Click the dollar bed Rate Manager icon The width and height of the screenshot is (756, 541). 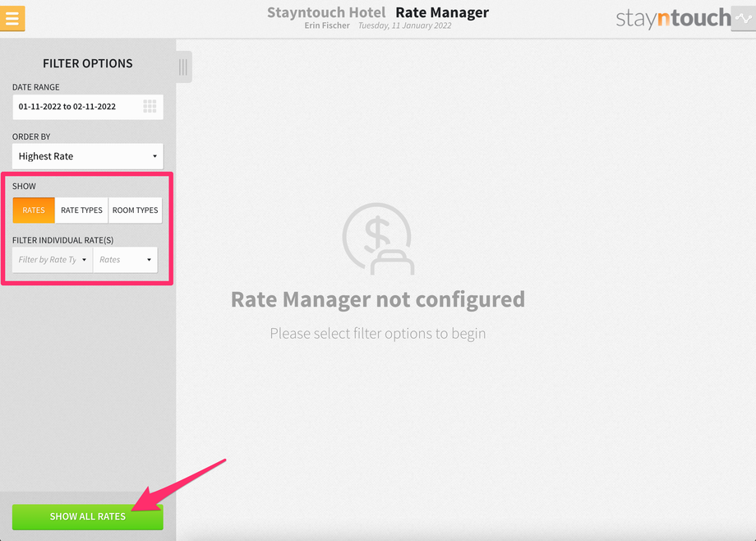pyautogui.click(x=378, y=239)
